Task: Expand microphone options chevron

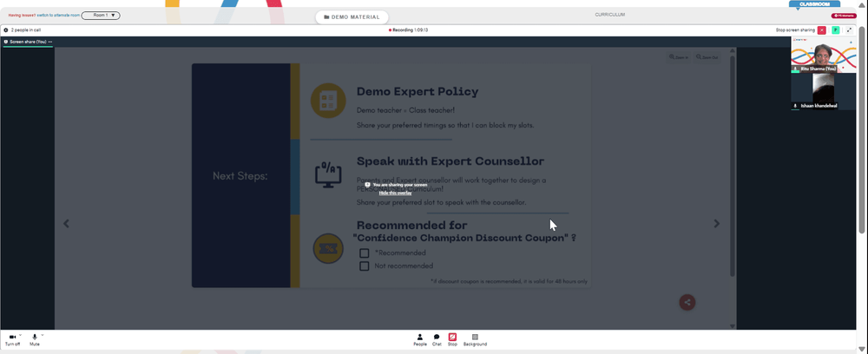Action: click(x=42, y=335)
